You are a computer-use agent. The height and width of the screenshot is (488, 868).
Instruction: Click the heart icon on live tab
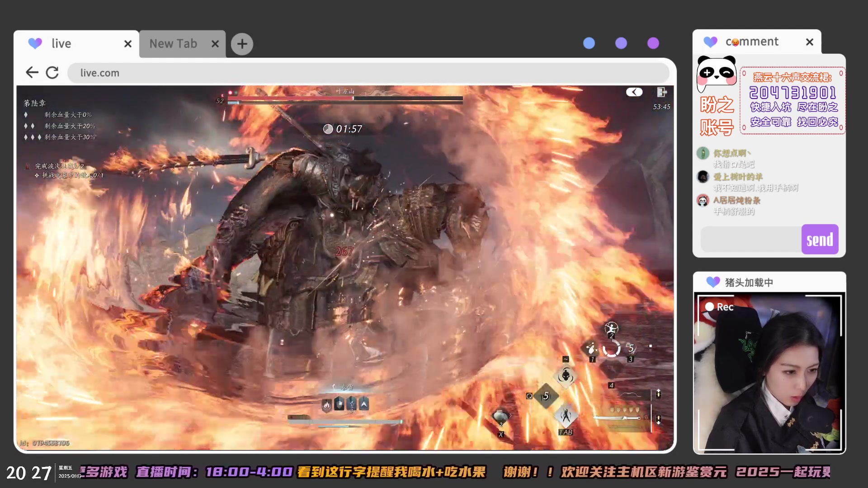pos(35,43)
